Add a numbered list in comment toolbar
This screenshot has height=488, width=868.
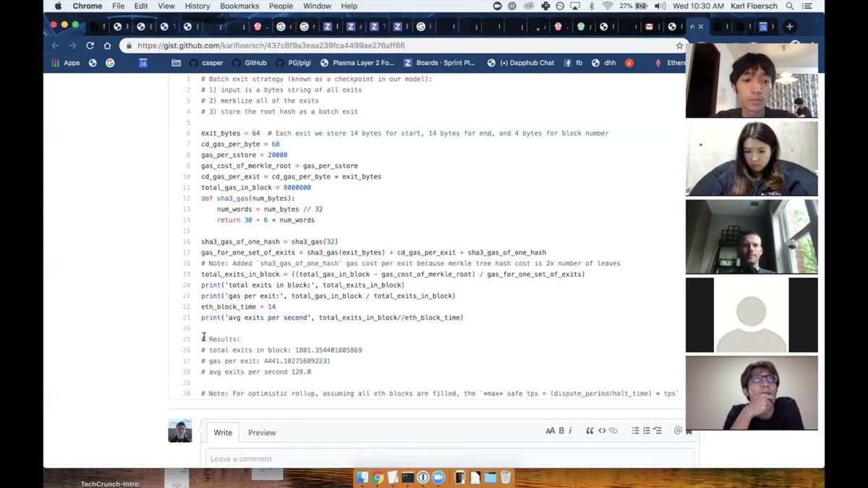coord(647,431)
